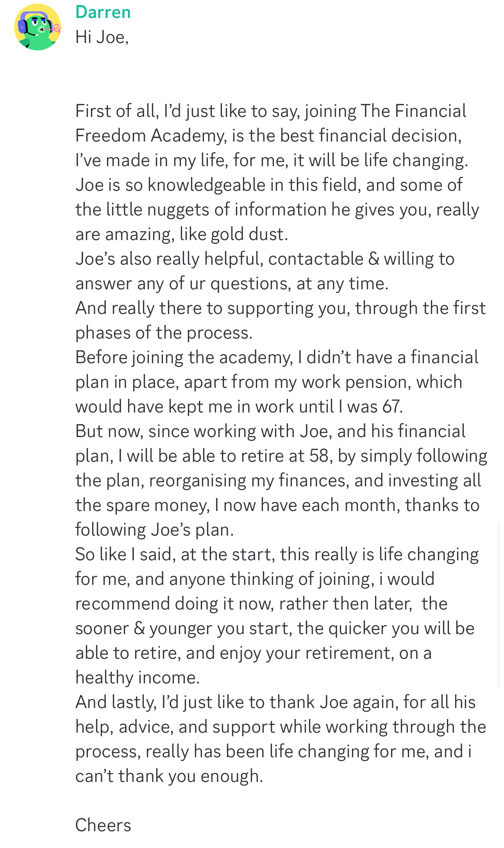
Task: Click the line 'phases of the process.'
Action: (164, 333)
